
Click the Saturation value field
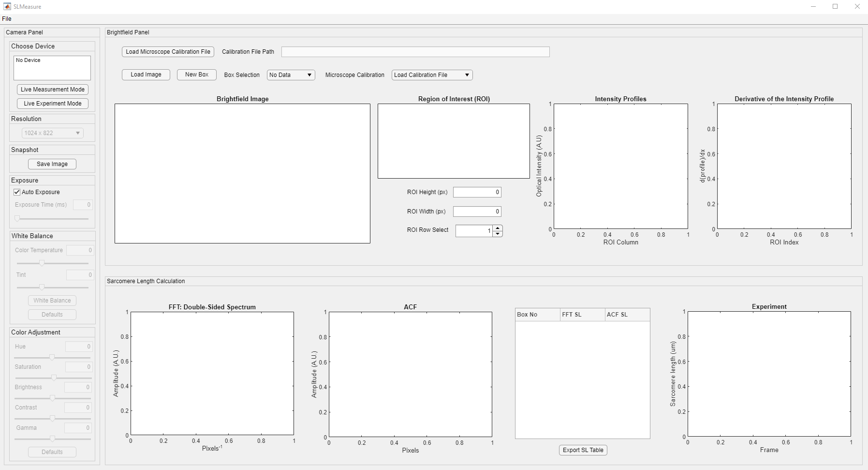tap(79, 367)
